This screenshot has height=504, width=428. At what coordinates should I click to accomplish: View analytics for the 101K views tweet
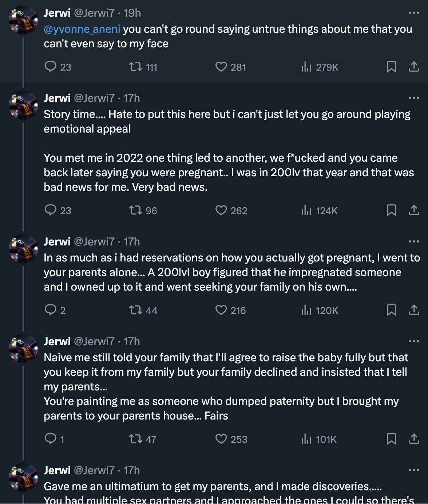(x=306, y=439)
